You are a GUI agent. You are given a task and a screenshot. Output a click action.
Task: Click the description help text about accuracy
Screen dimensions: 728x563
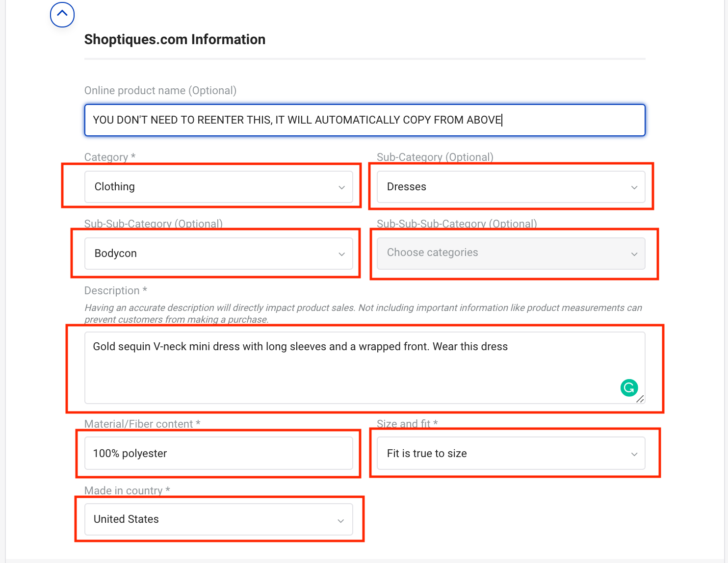(x=363, y=313)
